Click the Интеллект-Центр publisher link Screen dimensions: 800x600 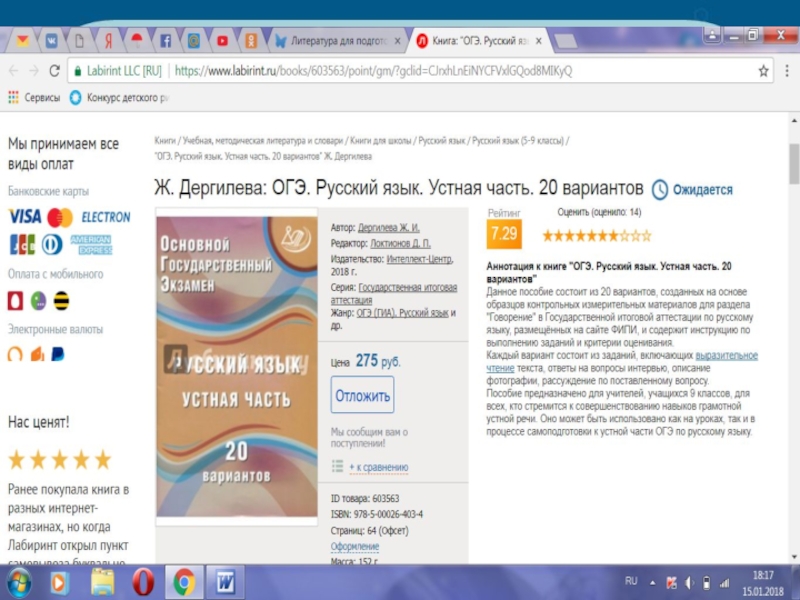pos(421,259)
